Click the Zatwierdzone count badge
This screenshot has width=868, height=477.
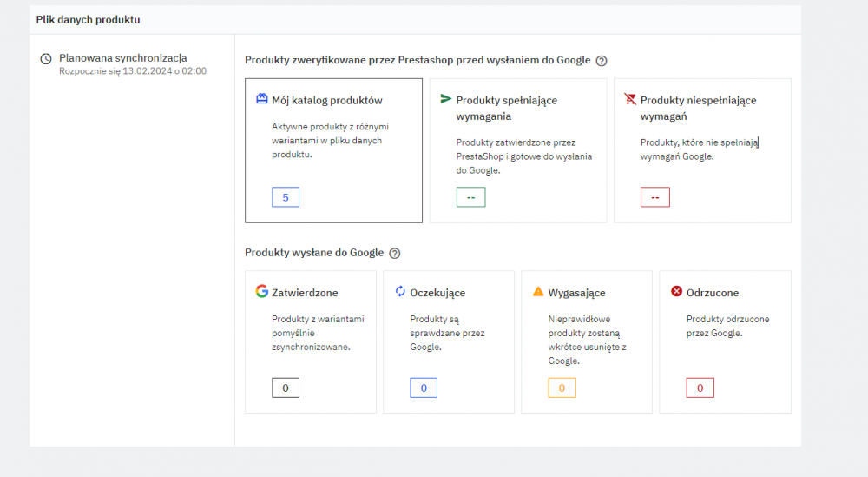click(286, 388)
